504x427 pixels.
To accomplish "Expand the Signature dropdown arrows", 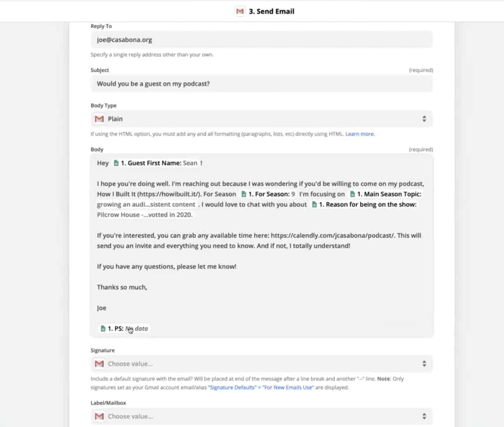I will [x=424, y=363].
